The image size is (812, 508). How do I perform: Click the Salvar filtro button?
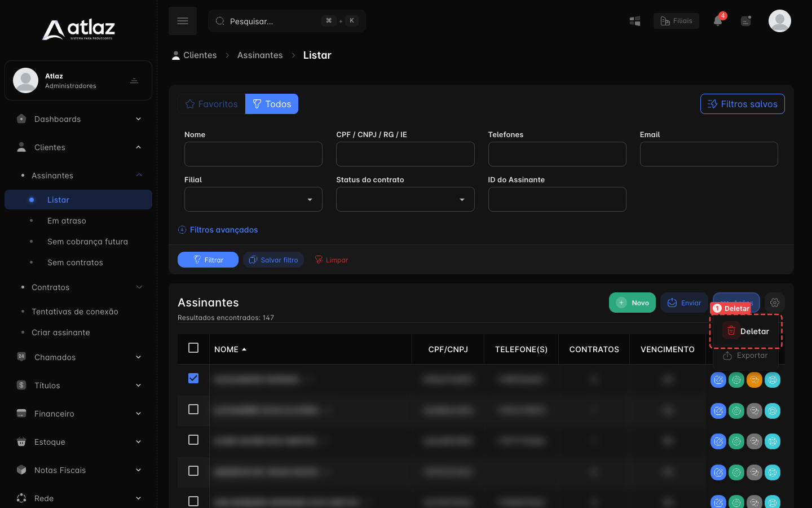click(x=273, y=260)
